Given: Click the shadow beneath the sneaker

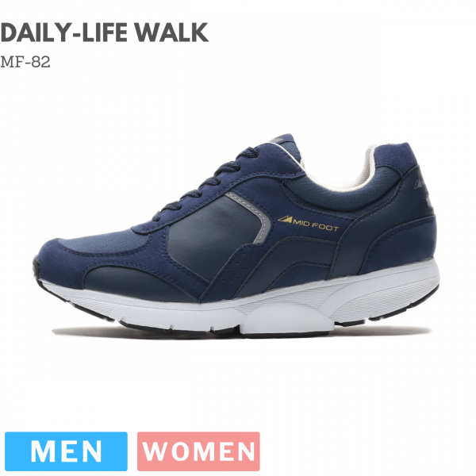Looking at the screenshot, I should coord(240,333).
